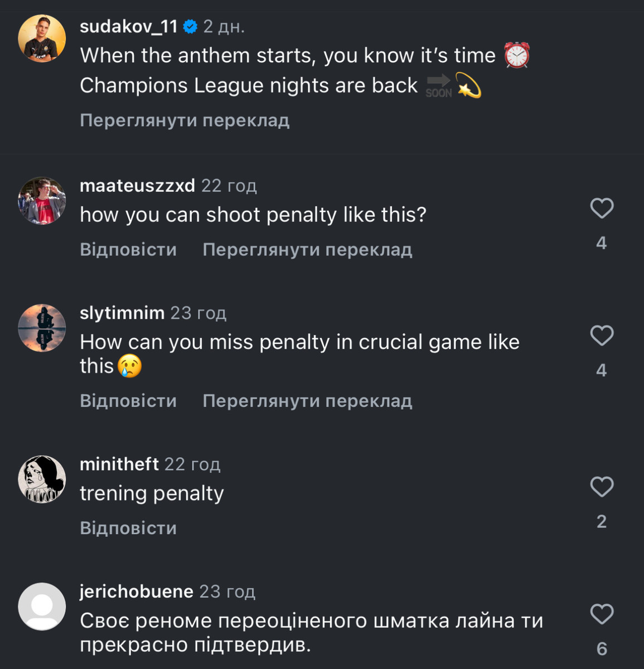
Task: Like the maateuszzxd comment with heart icon
Action: pos(602,209)
